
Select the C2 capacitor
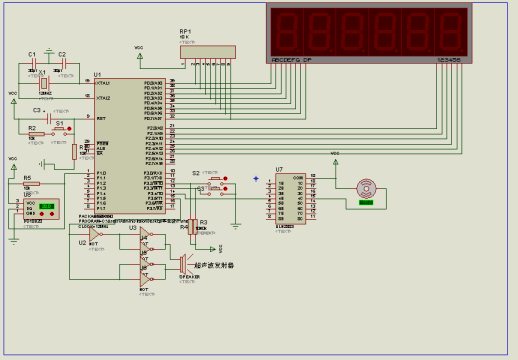click(64, 63)
